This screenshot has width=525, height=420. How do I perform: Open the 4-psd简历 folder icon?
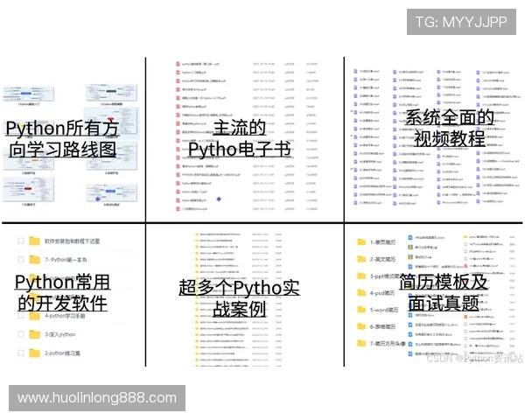coord(361,292)
